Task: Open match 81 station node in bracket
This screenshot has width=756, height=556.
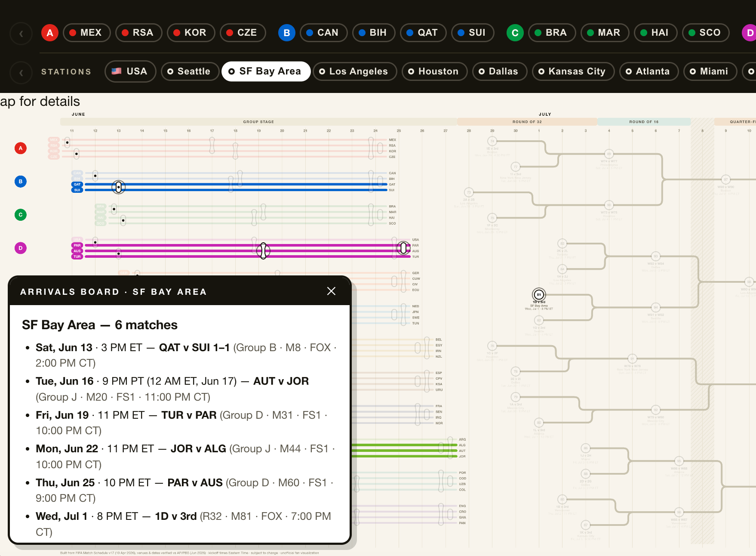Action: (x=539, y=295)
